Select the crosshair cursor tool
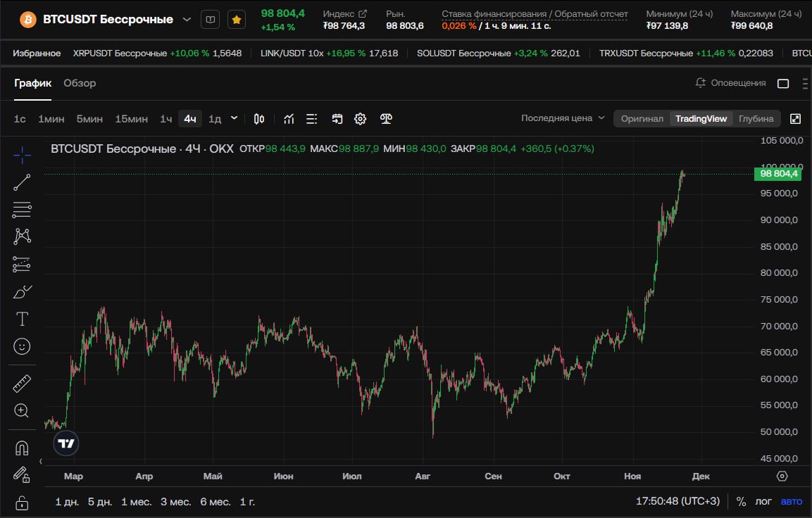The image size is (812, 518). (x=22, y=155)
